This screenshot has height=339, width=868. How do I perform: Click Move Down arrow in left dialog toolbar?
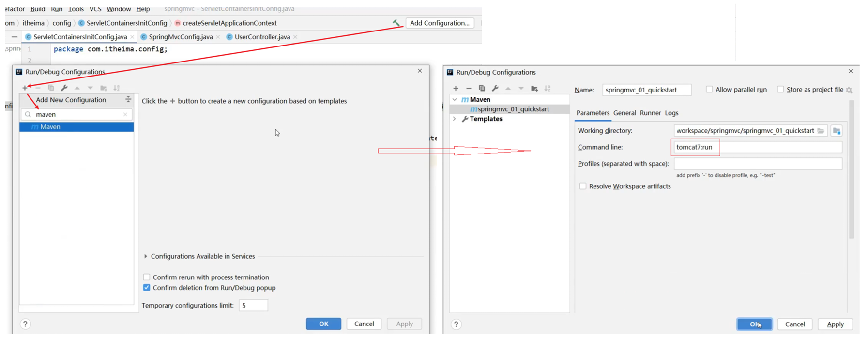(90, 88)
